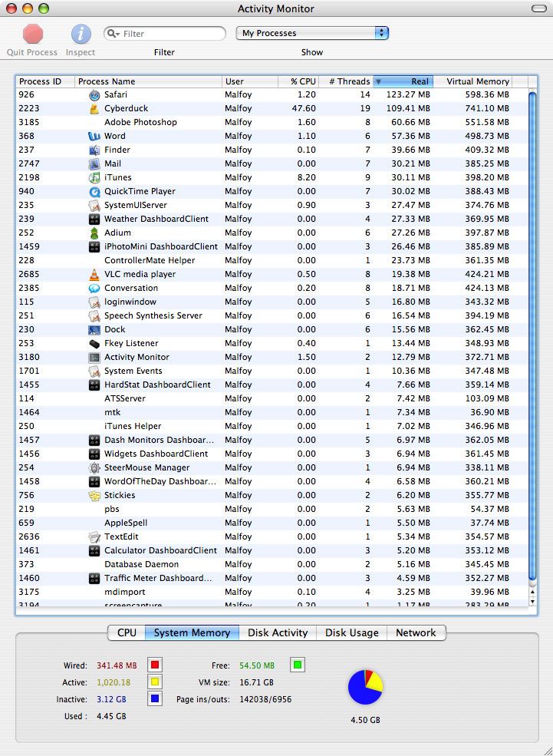This screenshot has width=553, height=756.
Task: Click the Weather DashboardClient icon
Action: click(94, 220)
